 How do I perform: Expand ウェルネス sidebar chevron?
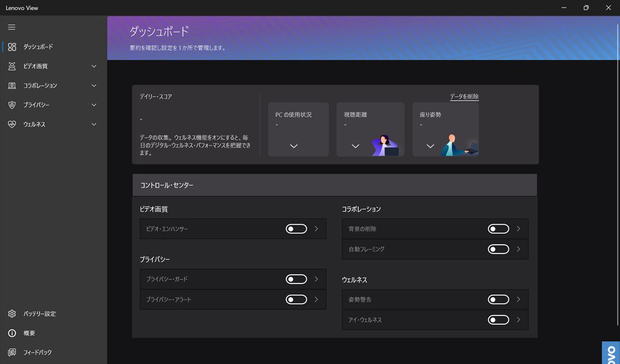point(94,124)
